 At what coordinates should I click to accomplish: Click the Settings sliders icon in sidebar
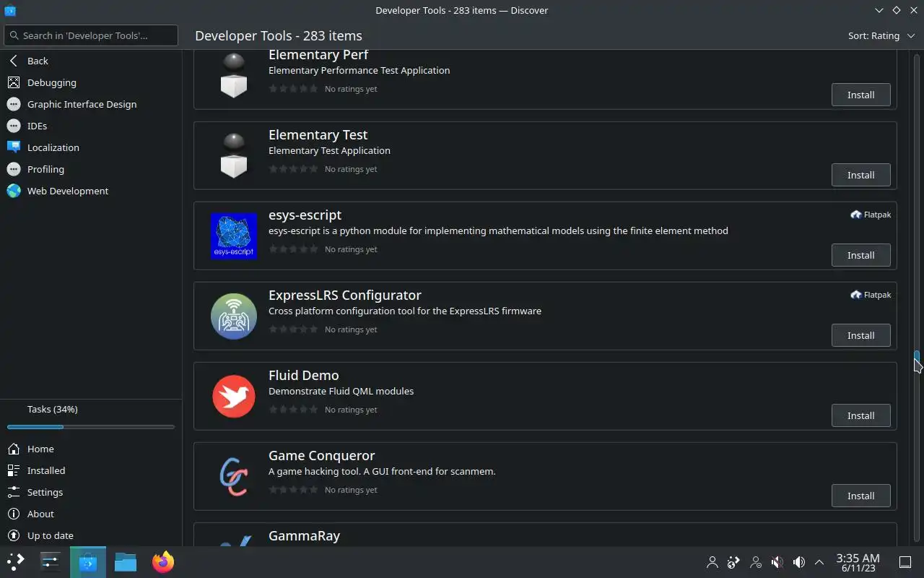pos(14,492)
